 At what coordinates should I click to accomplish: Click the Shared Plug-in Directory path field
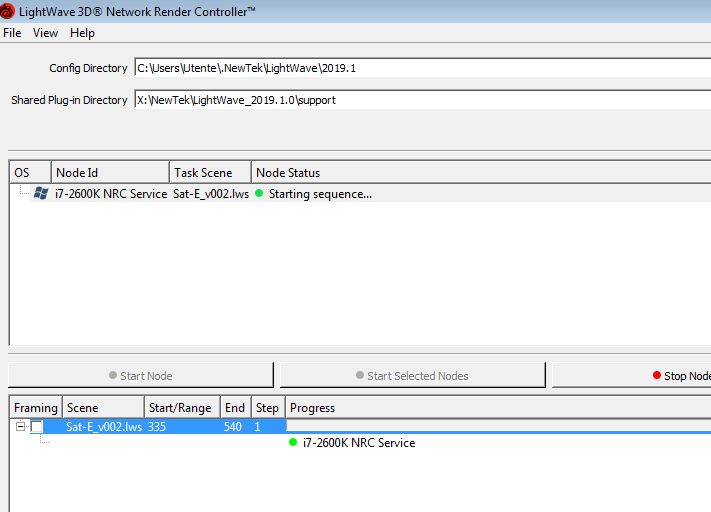[423, 100]
